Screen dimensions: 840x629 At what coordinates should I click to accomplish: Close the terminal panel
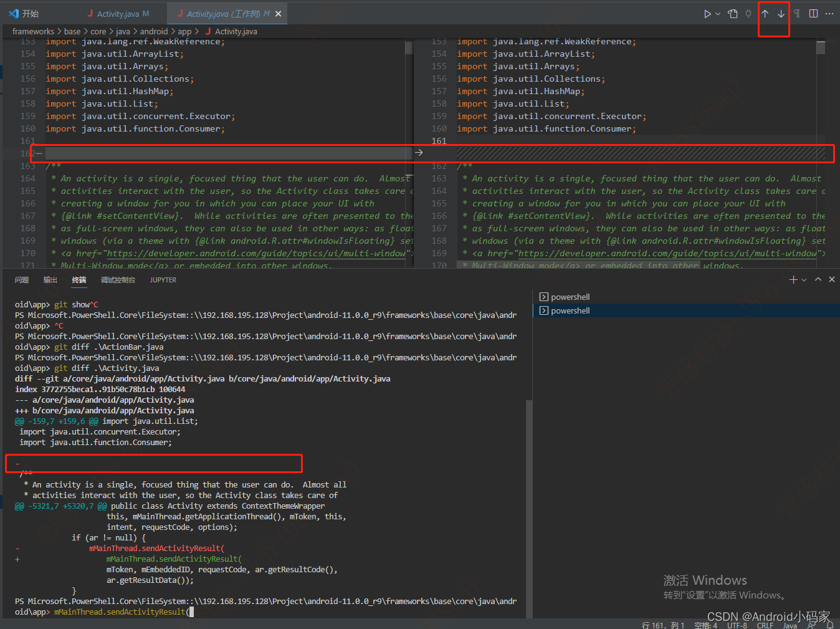[831, 280]
